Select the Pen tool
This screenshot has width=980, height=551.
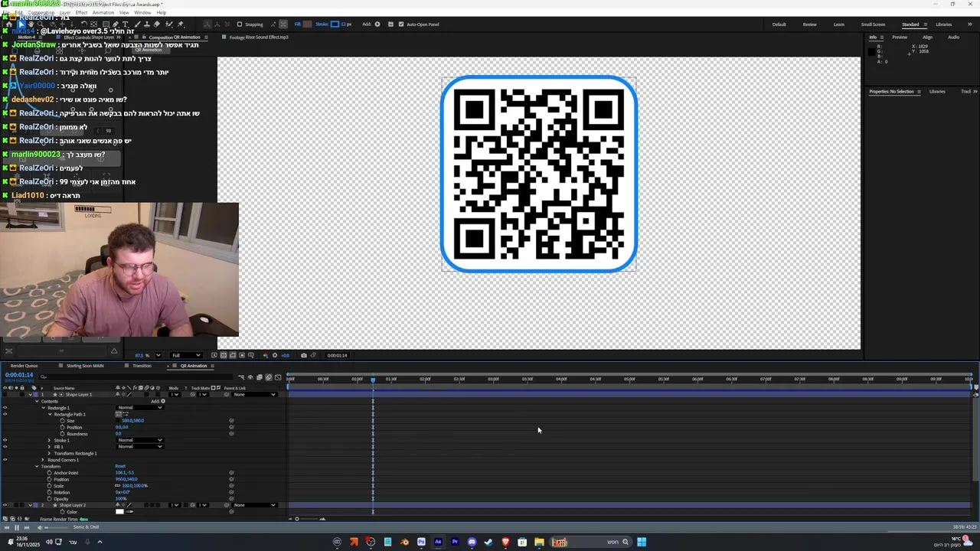116,24
